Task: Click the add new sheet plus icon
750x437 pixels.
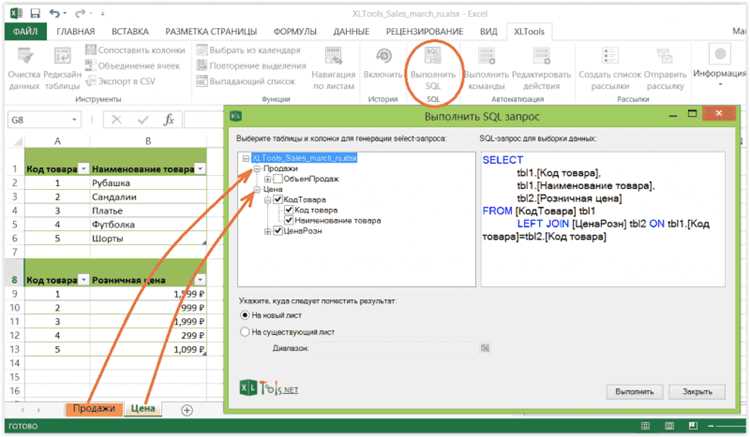Action: point(187,410)
